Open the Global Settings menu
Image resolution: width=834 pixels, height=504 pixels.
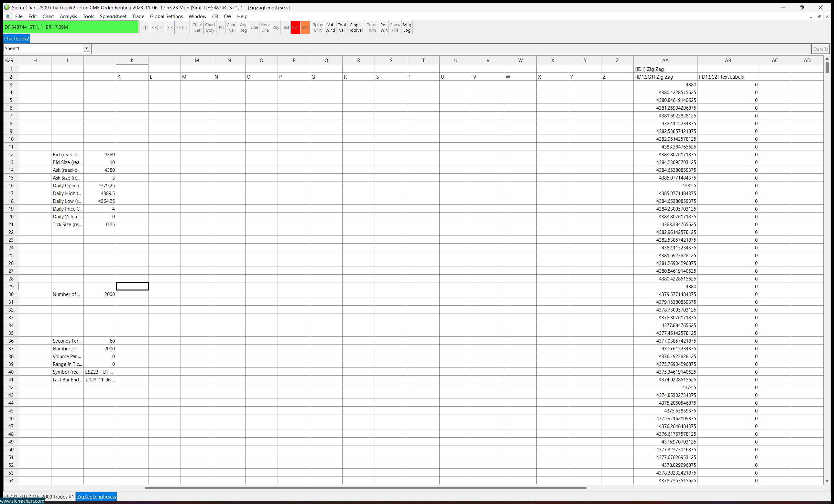(166, 16)
